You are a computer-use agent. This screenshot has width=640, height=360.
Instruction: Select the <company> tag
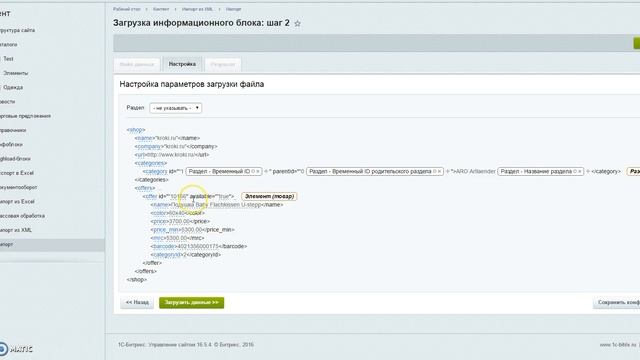click(x=149, y=147)
